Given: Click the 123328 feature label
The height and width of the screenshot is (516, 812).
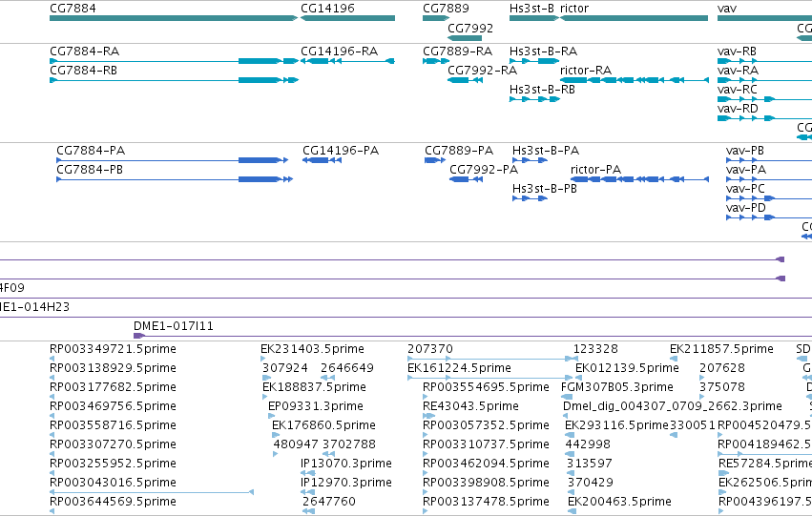Looking at the screenshot, I should 596,349.
